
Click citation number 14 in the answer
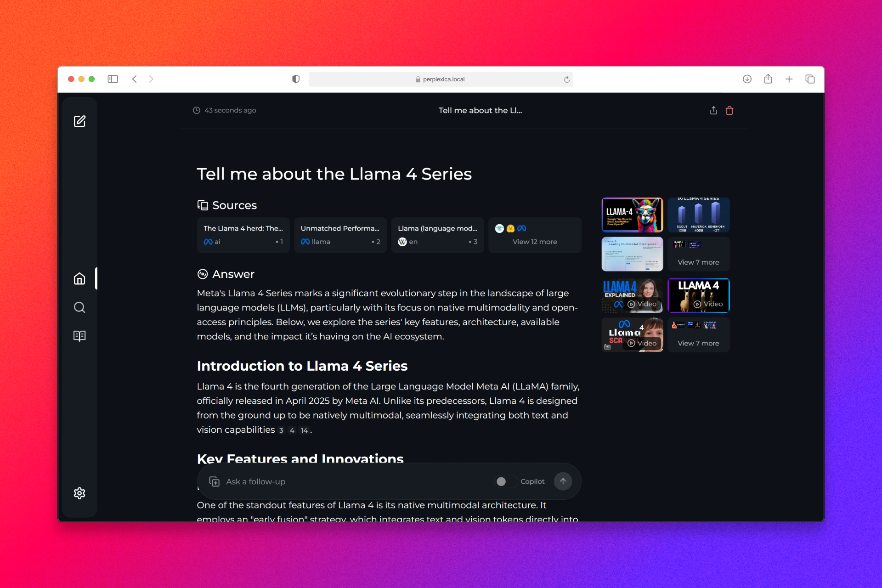coord(304,430)
